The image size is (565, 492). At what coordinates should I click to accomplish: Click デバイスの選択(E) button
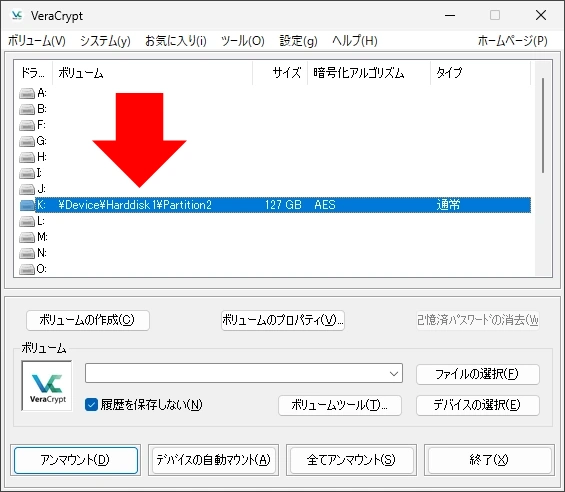pos(478,405)
